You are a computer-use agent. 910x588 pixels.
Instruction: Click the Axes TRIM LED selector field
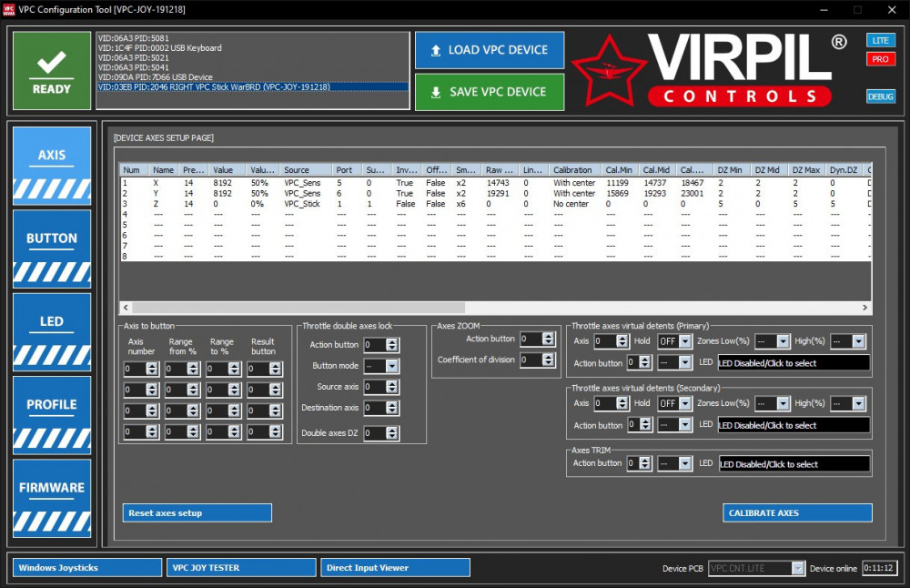click(794, 464)
